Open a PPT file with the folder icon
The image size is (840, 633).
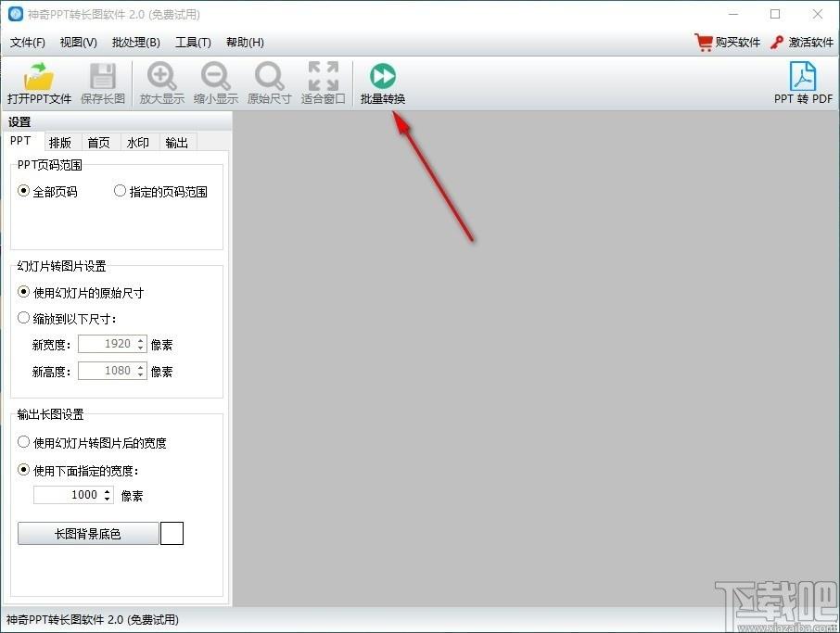39,77
